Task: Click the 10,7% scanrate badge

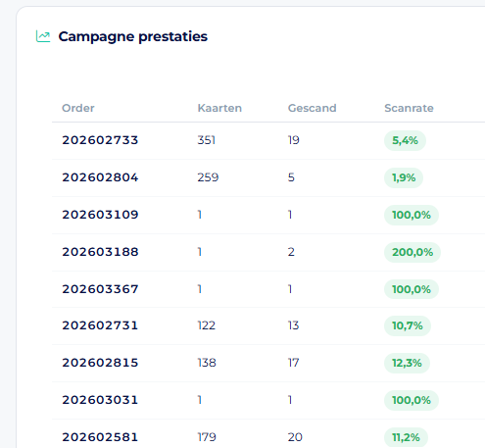Action: (x=408, y=325)
